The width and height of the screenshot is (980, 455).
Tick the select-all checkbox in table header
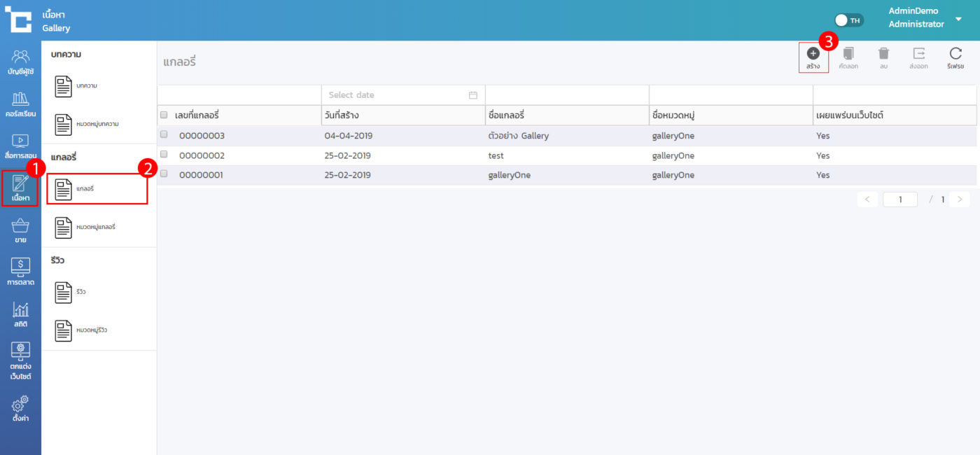pyautogui.click(x=164, y=115)
